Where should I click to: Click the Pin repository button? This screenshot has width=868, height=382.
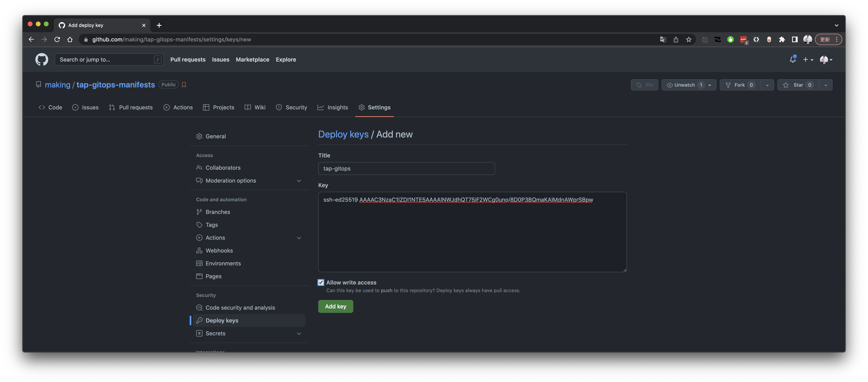(644, 85)
